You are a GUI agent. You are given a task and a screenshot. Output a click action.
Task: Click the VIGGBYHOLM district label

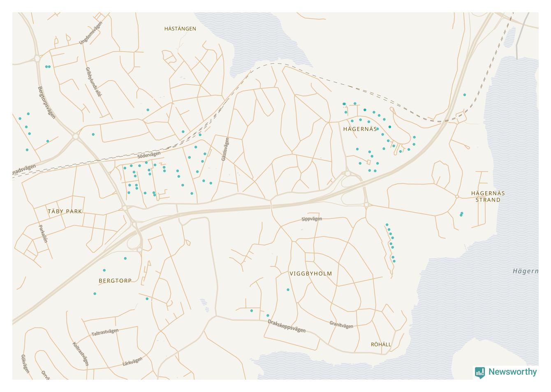tap(311, 274)
